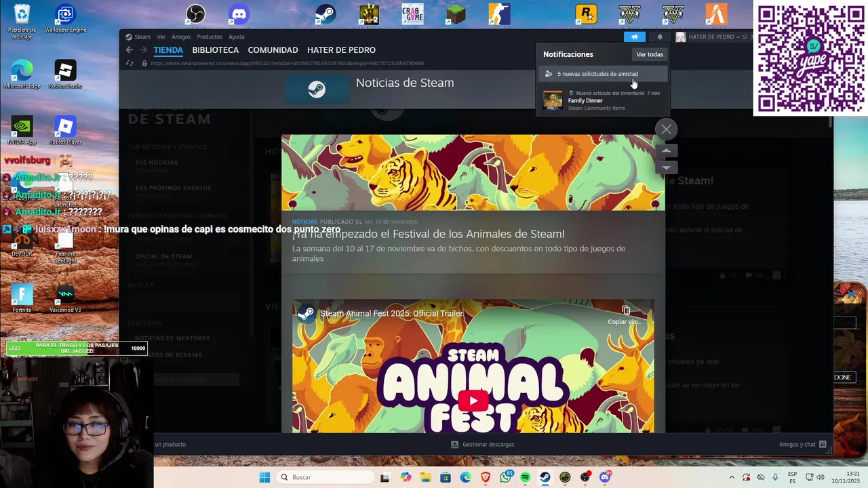Image resolution: width=868 pixels, height=488 pixels.
Task: Open Brave browser in the taskbar
Action: pos(486,477)
